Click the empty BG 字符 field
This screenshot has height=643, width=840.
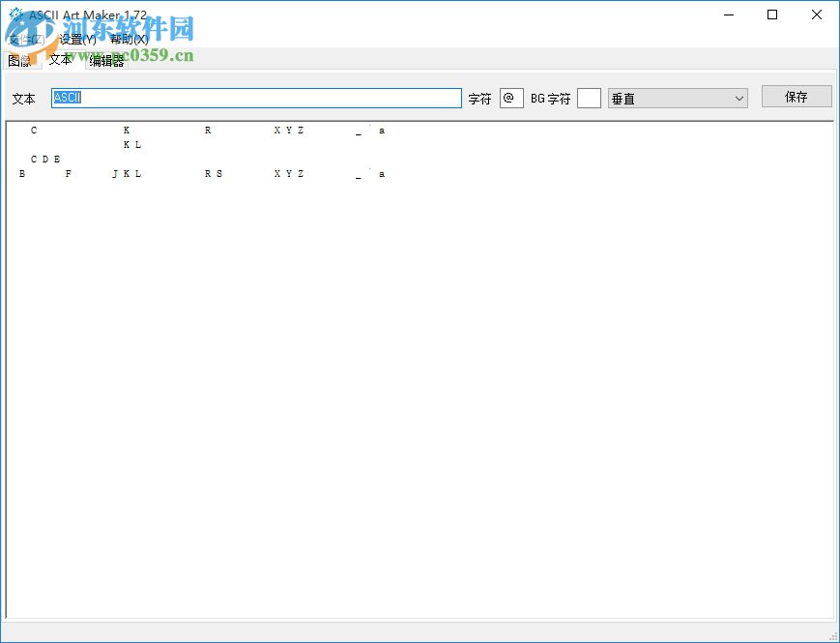[x=589, y=98]
